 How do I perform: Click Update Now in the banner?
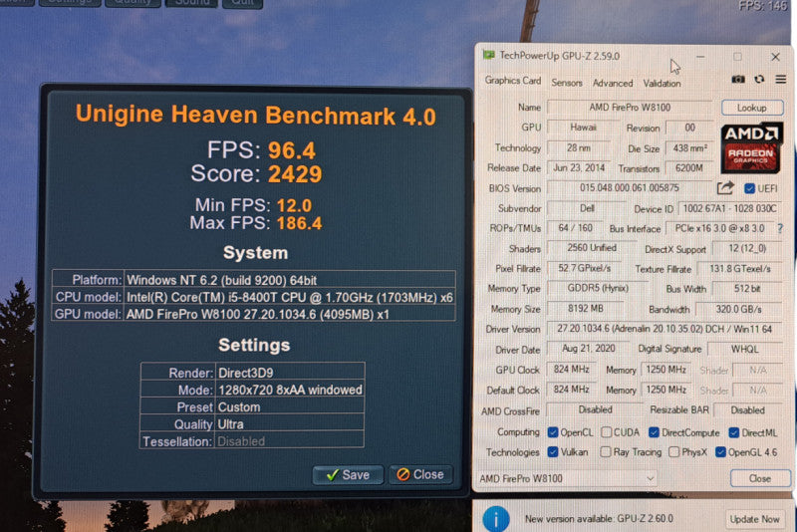coord(754,519)
